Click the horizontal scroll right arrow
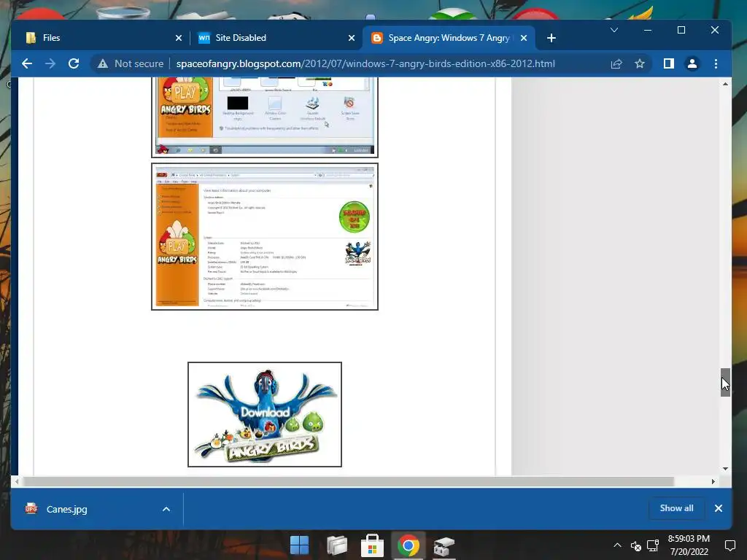This screenshot has width=747, height=560. point(713,481)
